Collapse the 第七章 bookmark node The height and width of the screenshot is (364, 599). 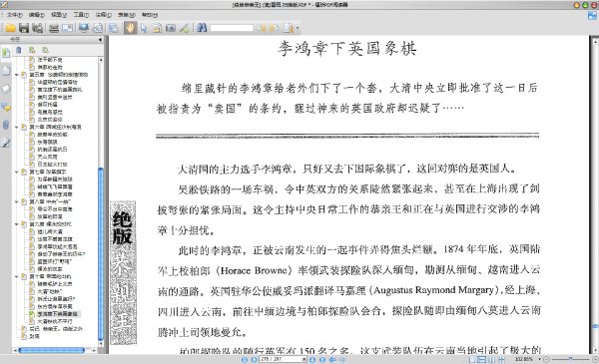coord(17,173)
